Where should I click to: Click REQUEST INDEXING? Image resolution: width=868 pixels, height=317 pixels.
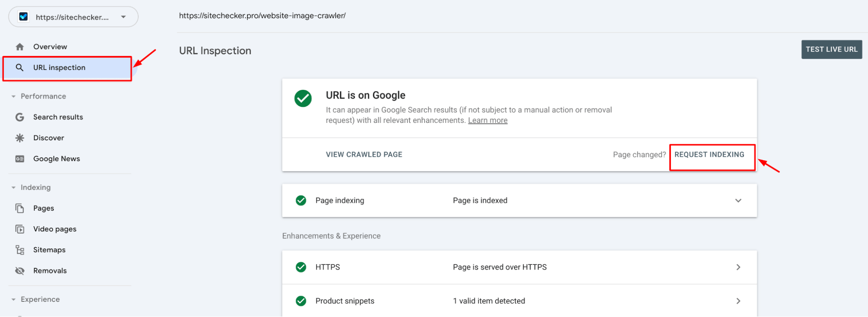click(709, 155)
